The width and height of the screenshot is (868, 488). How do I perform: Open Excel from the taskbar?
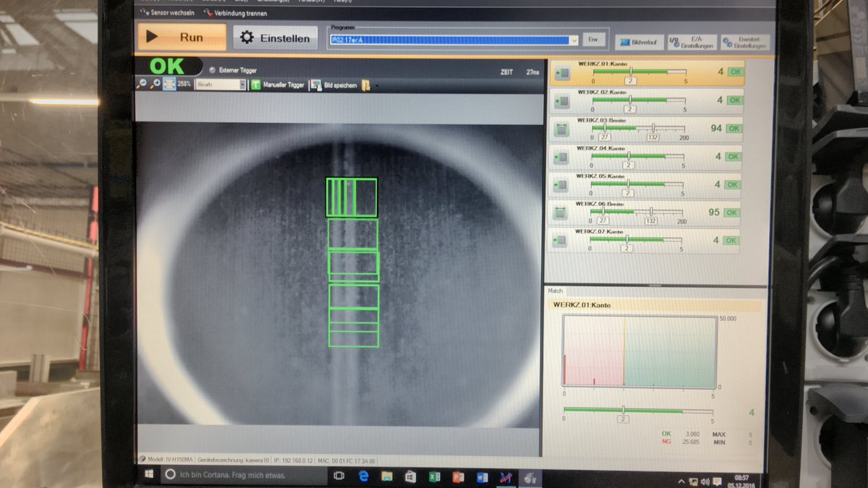tap(435, 476)
